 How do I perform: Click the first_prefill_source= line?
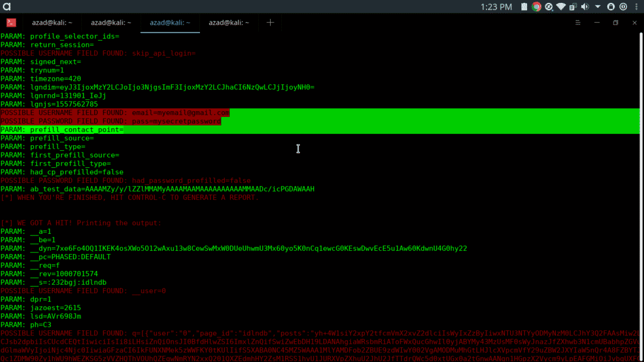pos(60,155)
